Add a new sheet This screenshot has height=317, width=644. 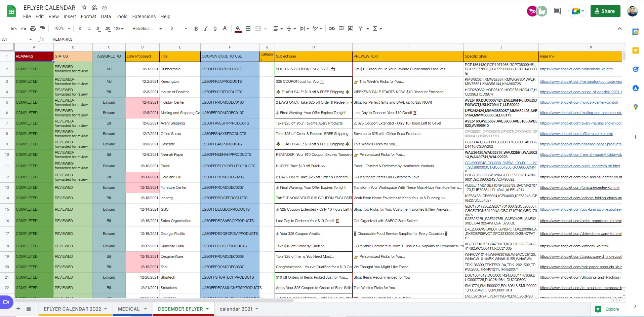(x=18, y=309)
